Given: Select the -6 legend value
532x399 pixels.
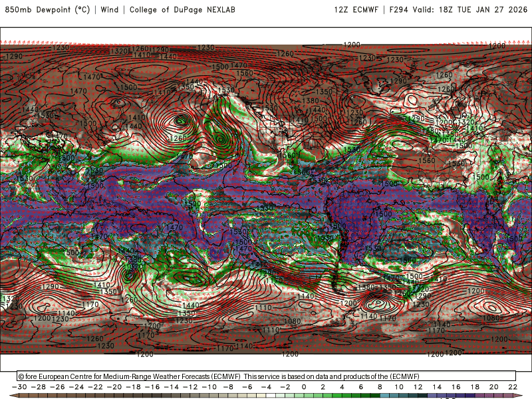Looking at the screenshot, I should point(247,387).
